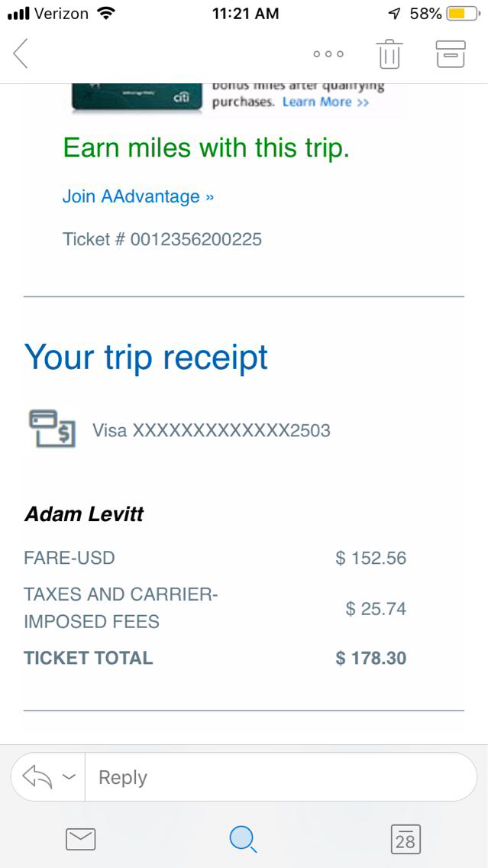The height and width of the screenshot is (868, 488).
Task: Tap the Reply text field
Action: tap(279, 777)
